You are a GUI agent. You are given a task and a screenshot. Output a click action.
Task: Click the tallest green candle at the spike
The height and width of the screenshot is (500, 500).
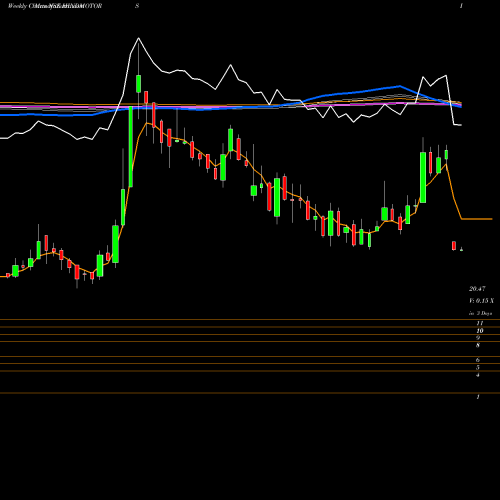[131, 147]
